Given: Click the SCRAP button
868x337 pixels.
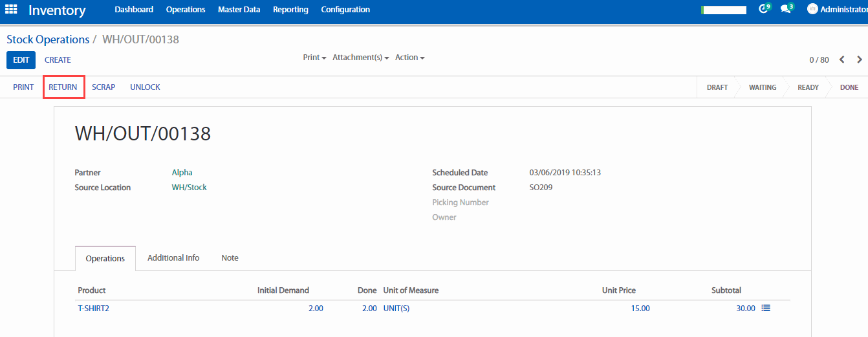Looking at the screenshot, I should point(103,87).
